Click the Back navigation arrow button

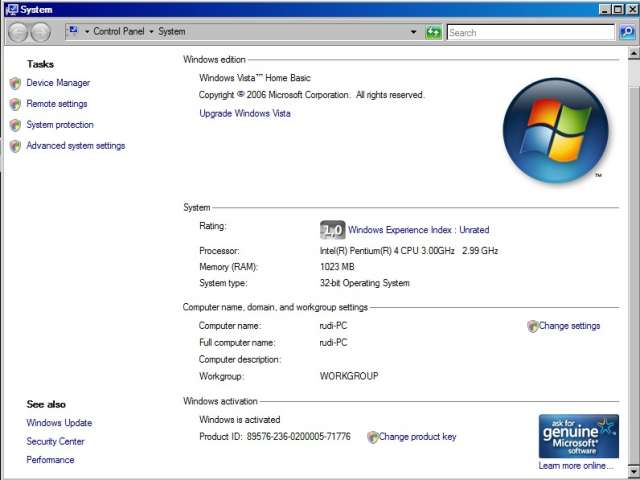[18, 32]
